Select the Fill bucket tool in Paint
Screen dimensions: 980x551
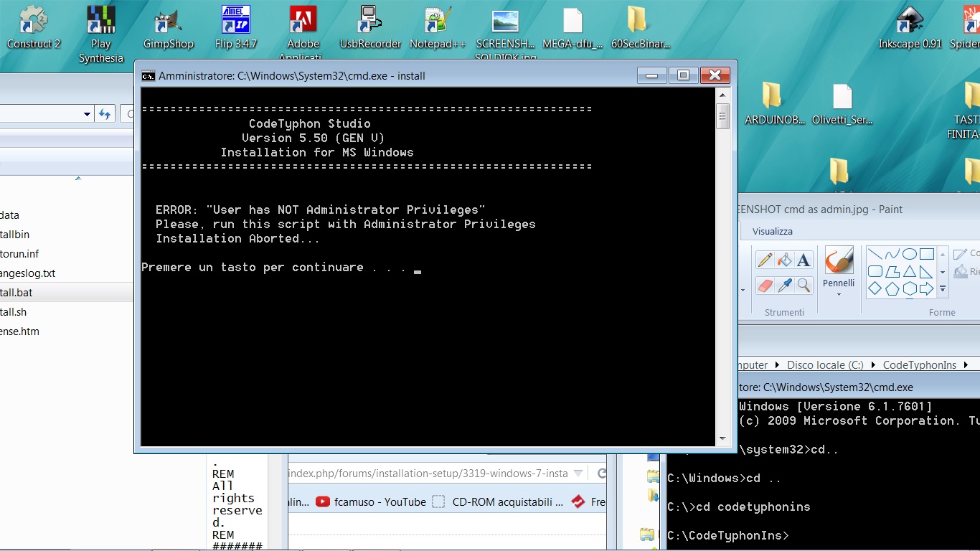[784, 260]
